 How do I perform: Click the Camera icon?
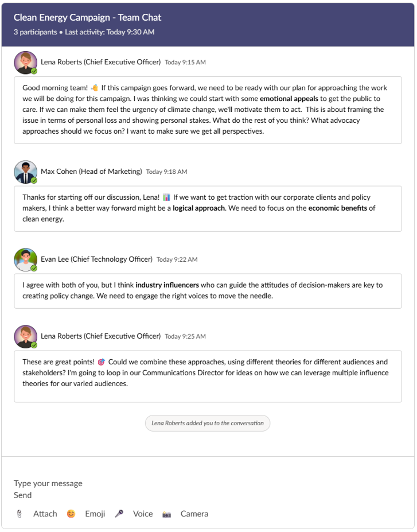point(166,514)
